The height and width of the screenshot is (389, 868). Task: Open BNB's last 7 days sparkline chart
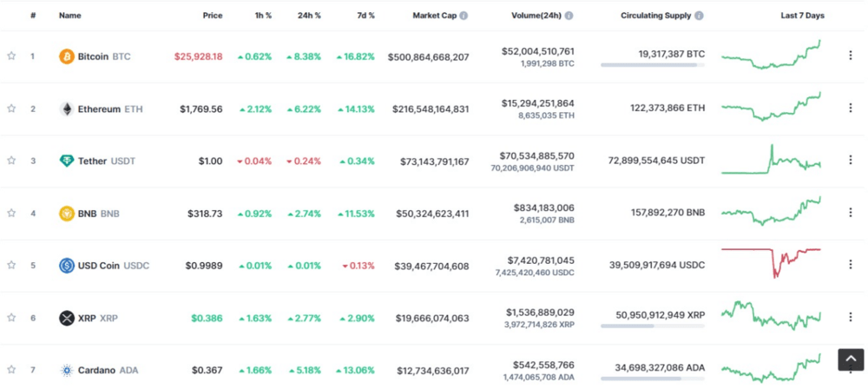771,211
